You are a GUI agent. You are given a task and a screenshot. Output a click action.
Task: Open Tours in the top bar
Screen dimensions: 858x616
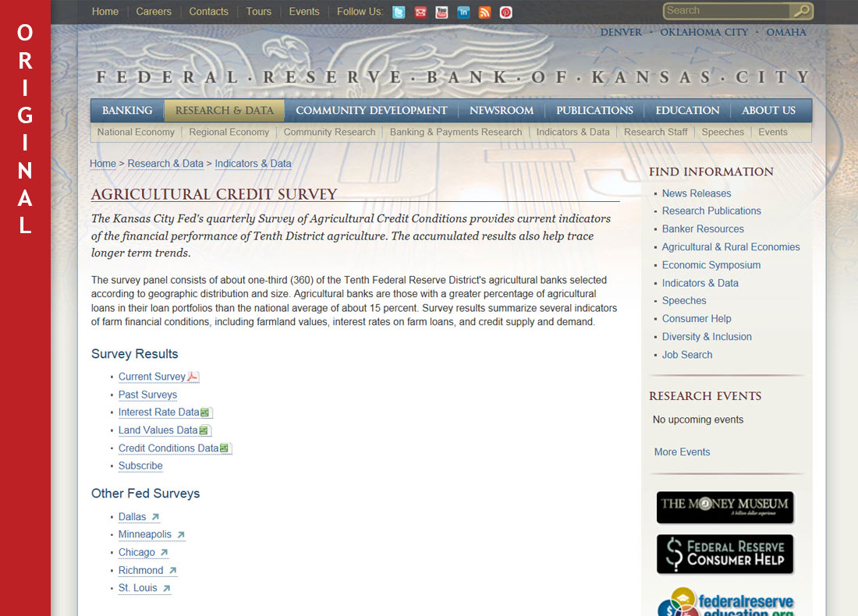(x=259, y=12)
